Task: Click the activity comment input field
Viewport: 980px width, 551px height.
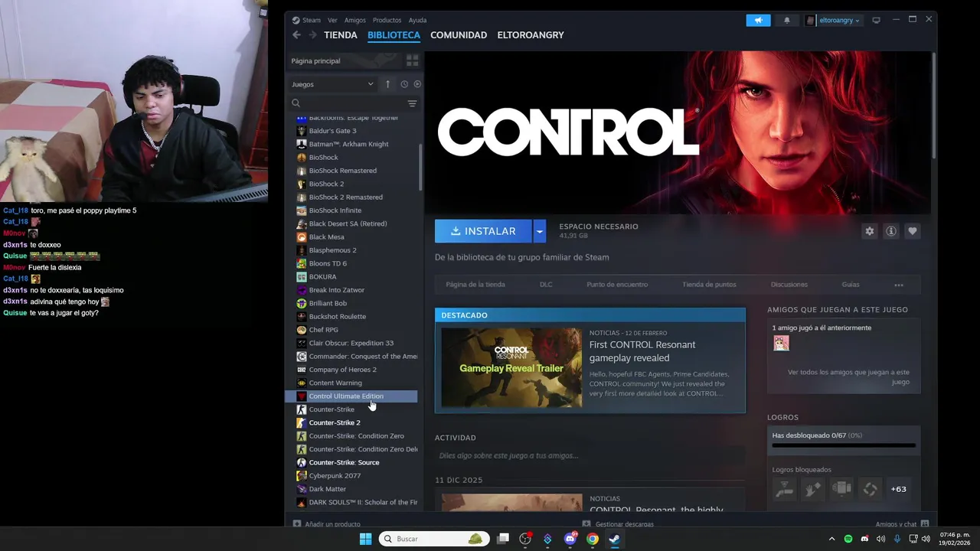Action: pos(590,455)
